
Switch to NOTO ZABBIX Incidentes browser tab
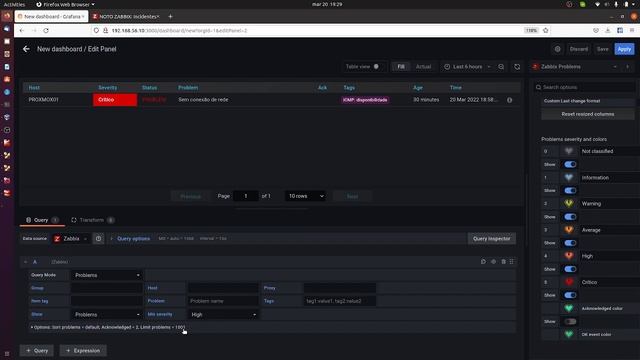(126, 16)
